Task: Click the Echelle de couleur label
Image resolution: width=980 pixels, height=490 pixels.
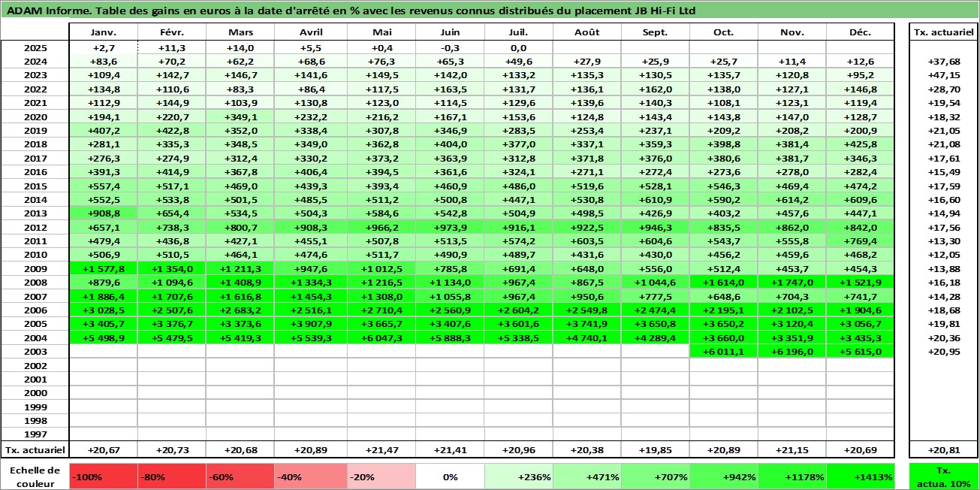Action: [35, 476]
